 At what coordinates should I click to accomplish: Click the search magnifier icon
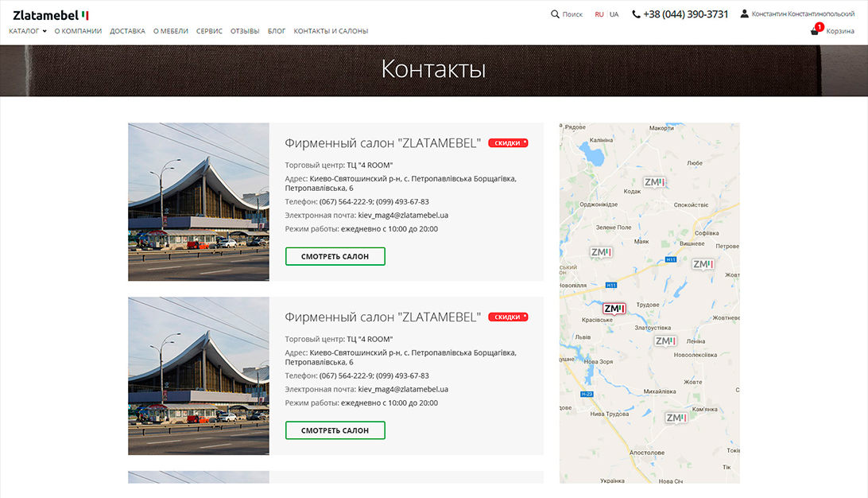[555, 14]
